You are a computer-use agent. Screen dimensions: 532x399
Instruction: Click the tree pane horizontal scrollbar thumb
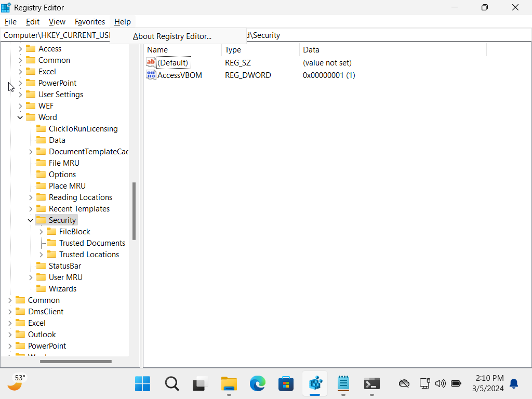76,362
